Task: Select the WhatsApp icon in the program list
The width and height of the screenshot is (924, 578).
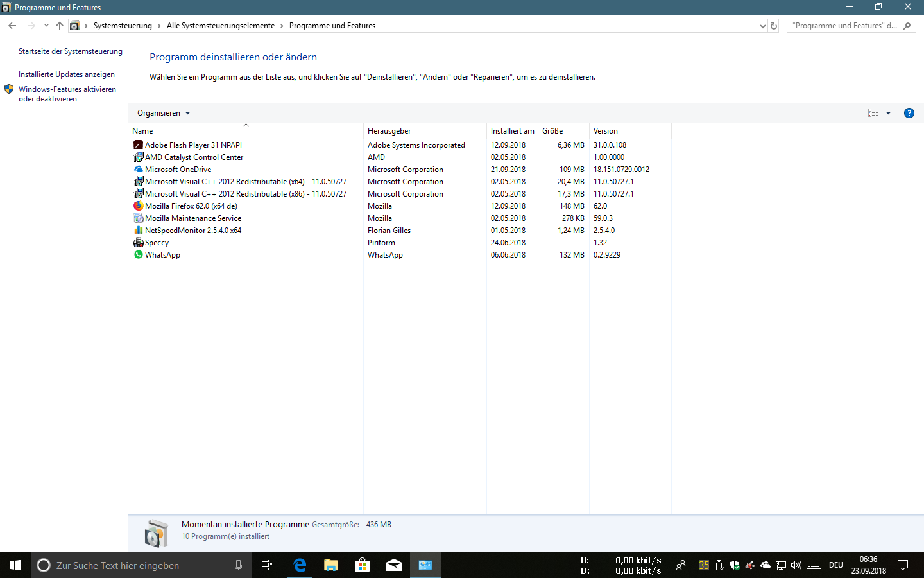Action: pos(138,255)
